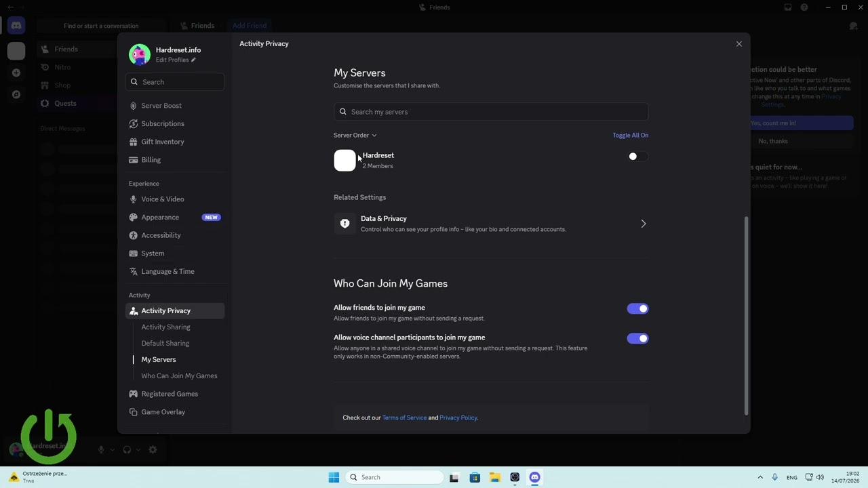868x488 pixels.
Task: Select Activity Privacy in the sidebar
Action: coord(175,310)
